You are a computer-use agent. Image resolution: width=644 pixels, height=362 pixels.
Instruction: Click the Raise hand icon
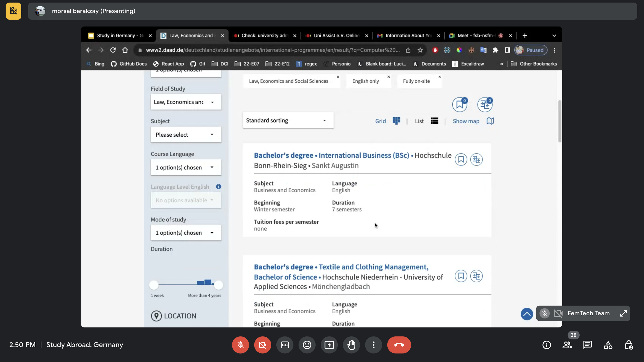coord(351,345)
